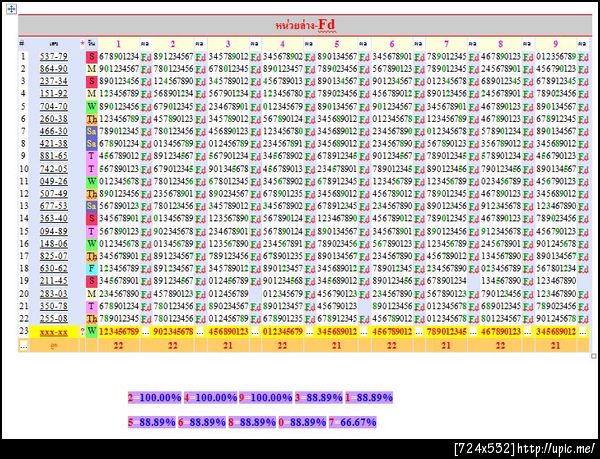Click the statistic 8 88.89%
The height and width of the screenshot is (459, 600).
252,422
